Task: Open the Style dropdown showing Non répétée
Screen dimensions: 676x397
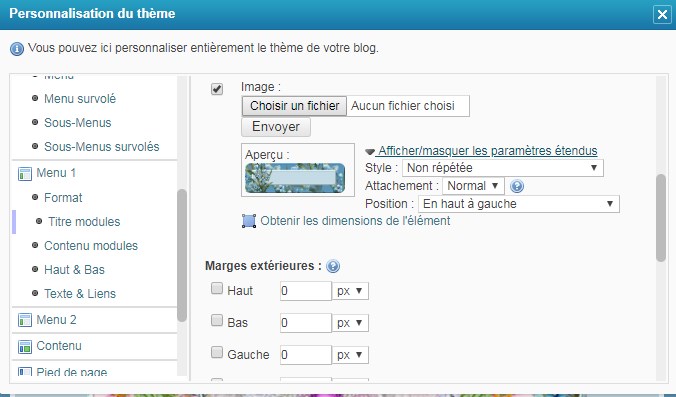Action: coord(503,168)
